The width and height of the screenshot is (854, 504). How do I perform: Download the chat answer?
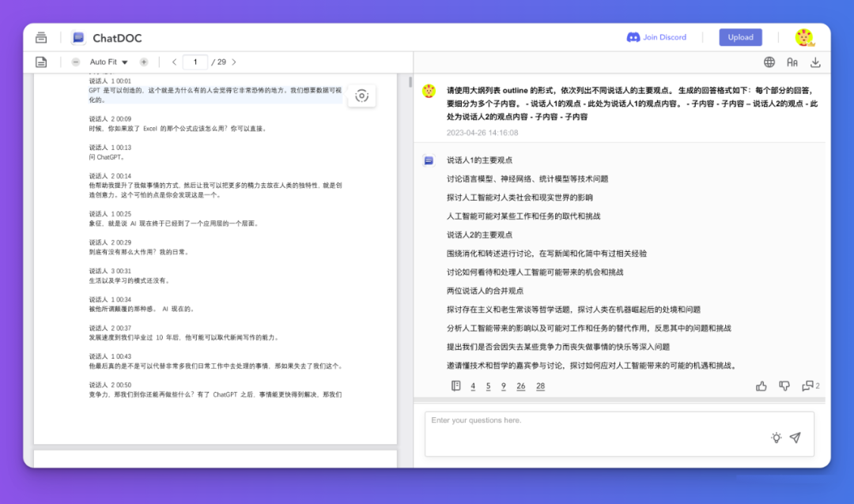816,61
